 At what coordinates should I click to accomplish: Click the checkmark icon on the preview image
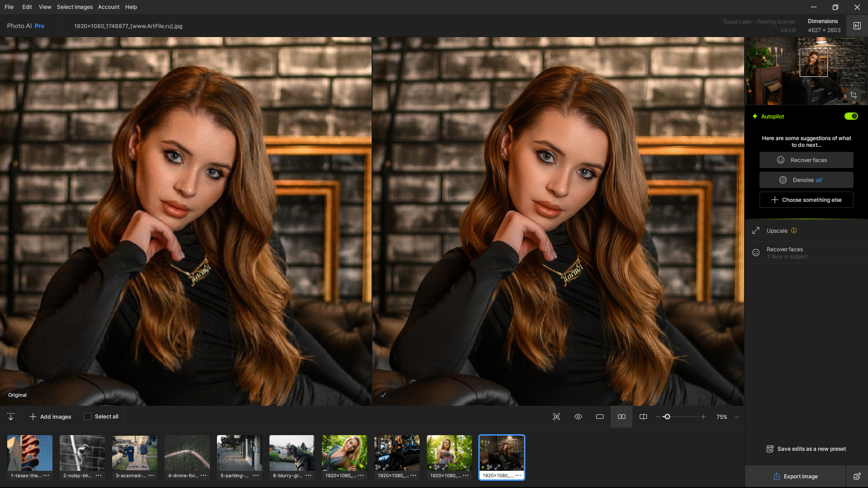pyautogui.click(x=383, y=395)
